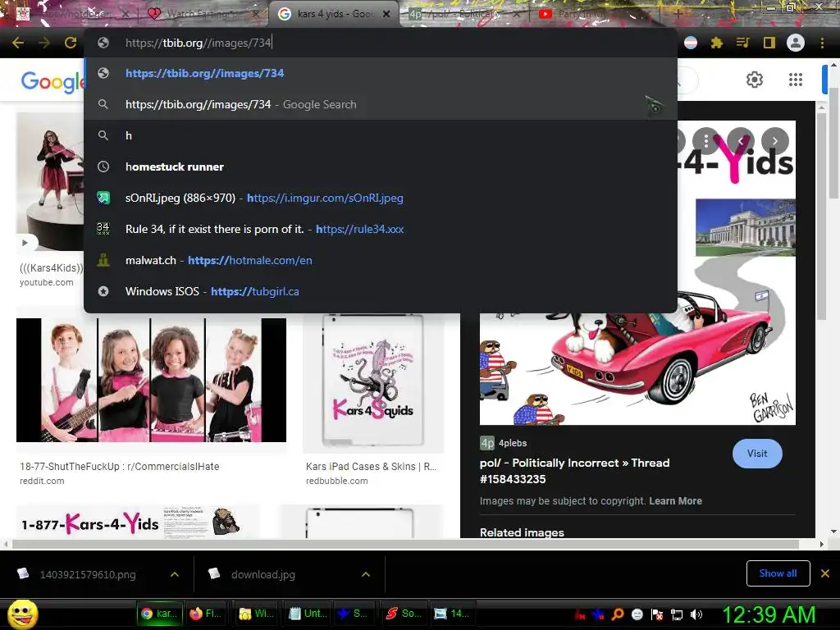Click the taskbar clock showing 12:39 AM
Image resolution: width=840 pixels, height=630 pixels.
(769, 614)
